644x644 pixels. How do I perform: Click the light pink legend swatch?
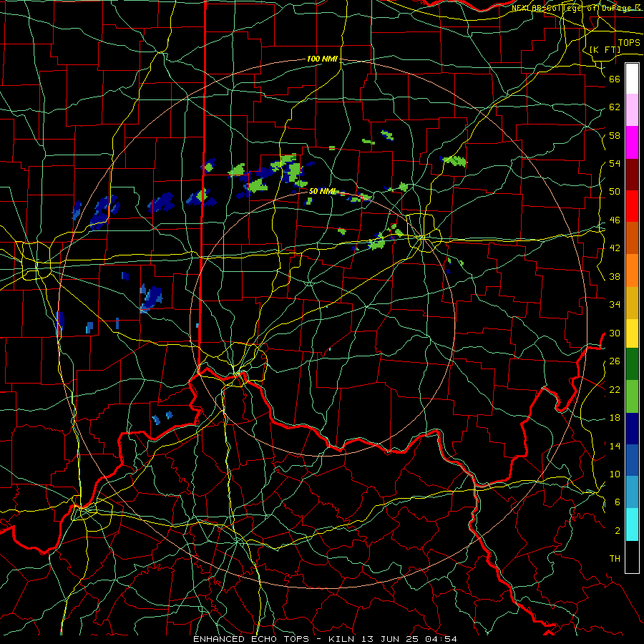pos(632,110)
